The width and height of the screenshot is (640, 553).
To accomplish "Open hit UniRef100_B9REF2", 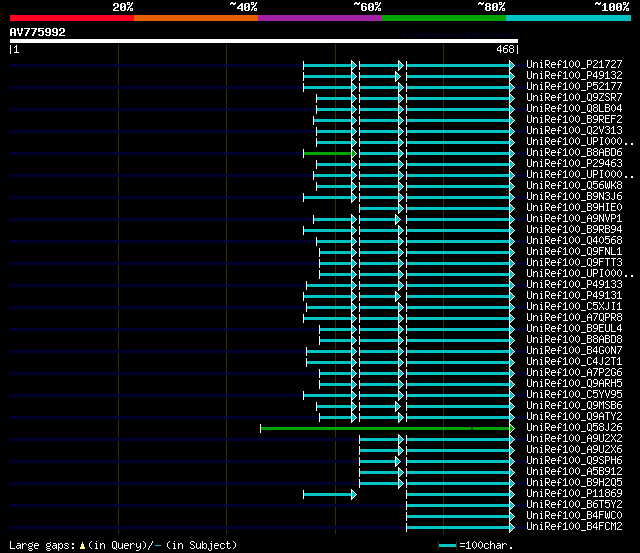I will [574, 120].
